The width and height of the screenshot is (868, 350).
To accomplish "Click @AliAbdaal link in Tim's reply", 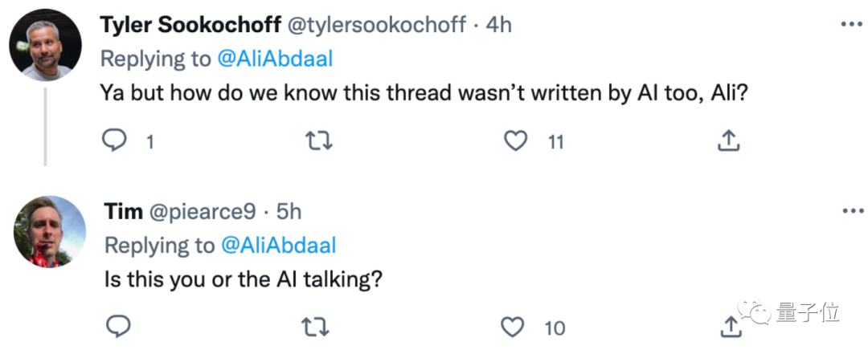I will (279, 245).
